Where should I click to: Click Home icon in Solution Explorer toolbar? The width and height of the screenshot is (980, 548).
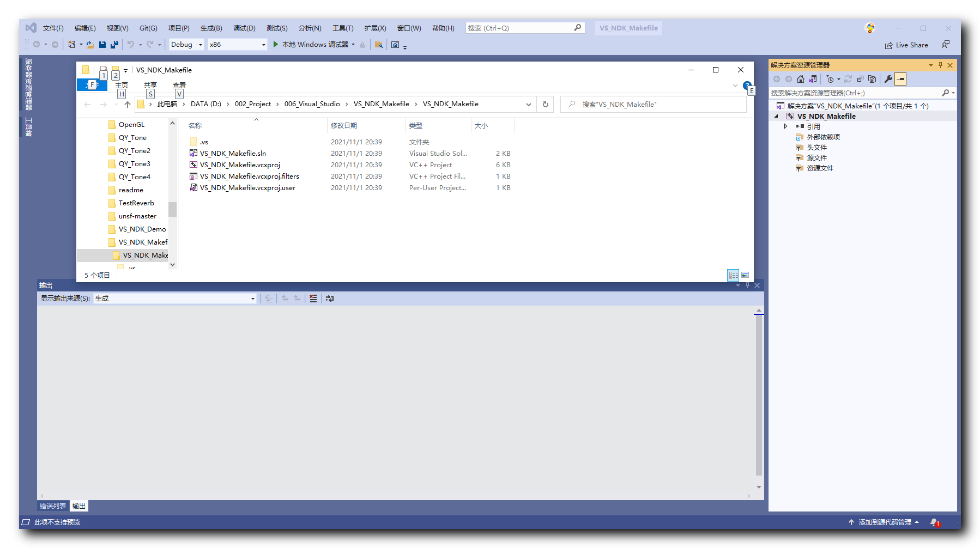point(801,79)
